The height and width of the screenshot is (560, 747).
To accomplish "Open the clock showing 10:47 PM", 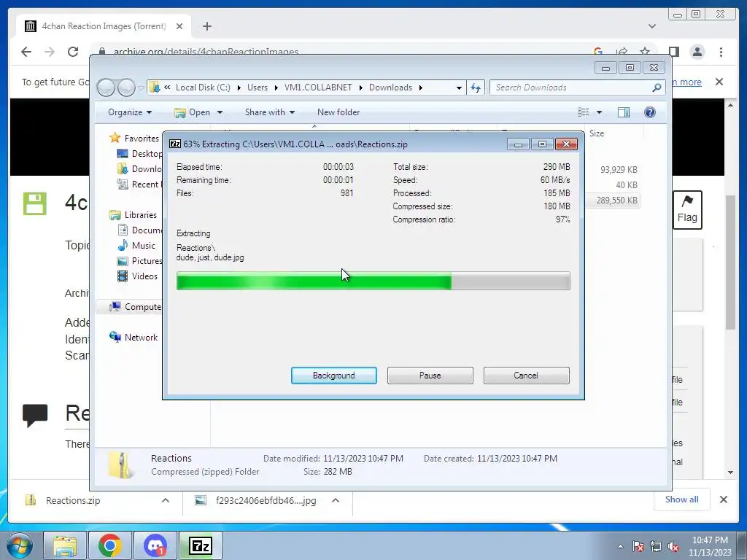I will (710, 546).
